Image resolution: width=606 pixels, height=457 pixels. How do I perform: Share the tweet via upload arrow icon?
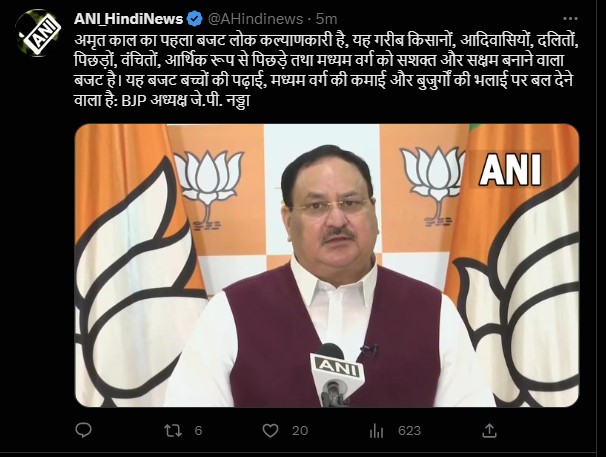(x=489, y=430)
